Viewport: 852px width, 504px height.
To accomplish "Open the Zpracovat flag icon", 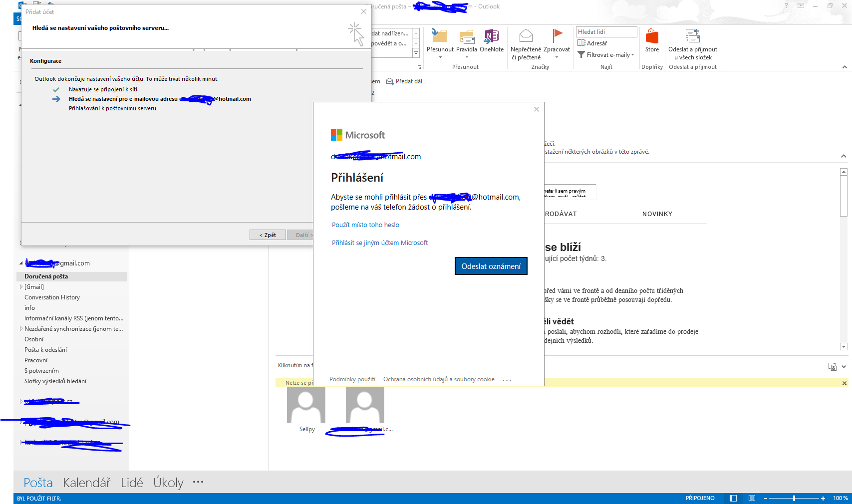I will (x=557, y=43).
